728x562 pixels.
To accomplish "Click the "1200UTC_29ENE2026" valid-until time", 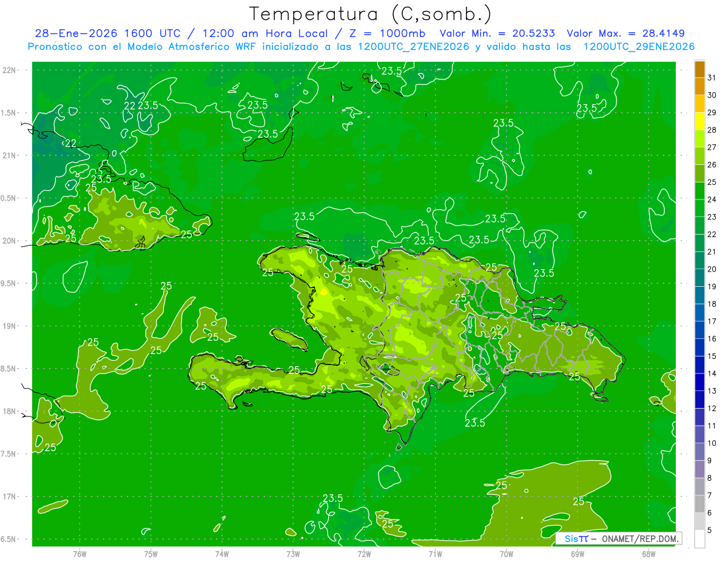I will [638, 47].
